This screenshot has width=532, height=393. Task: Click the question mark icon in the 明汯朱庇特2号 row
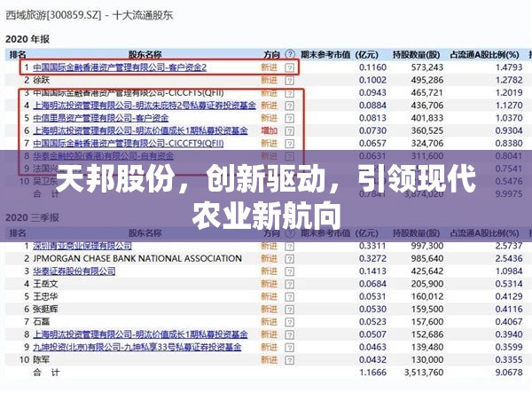click(x=289, y=106)
